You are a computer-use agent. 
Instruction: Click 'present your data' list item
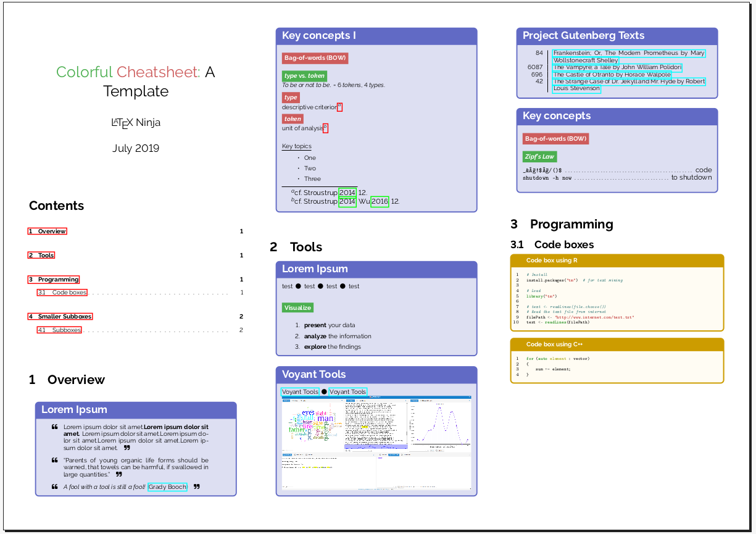330,325
